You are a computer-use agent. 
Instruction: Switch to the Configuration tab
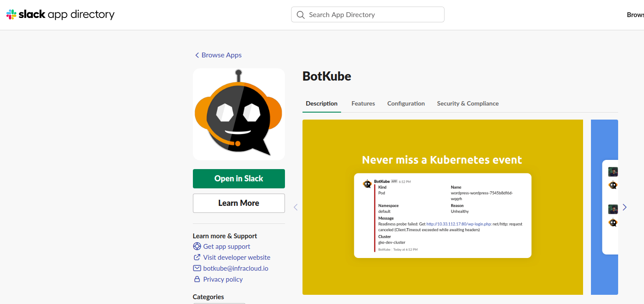tap(406, 104)
